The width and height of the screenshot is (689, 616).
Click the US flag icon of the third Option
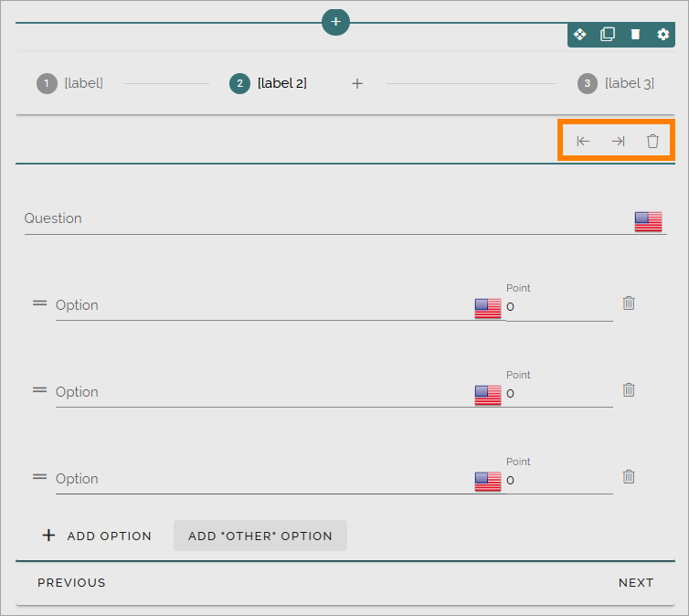(488, 482)
